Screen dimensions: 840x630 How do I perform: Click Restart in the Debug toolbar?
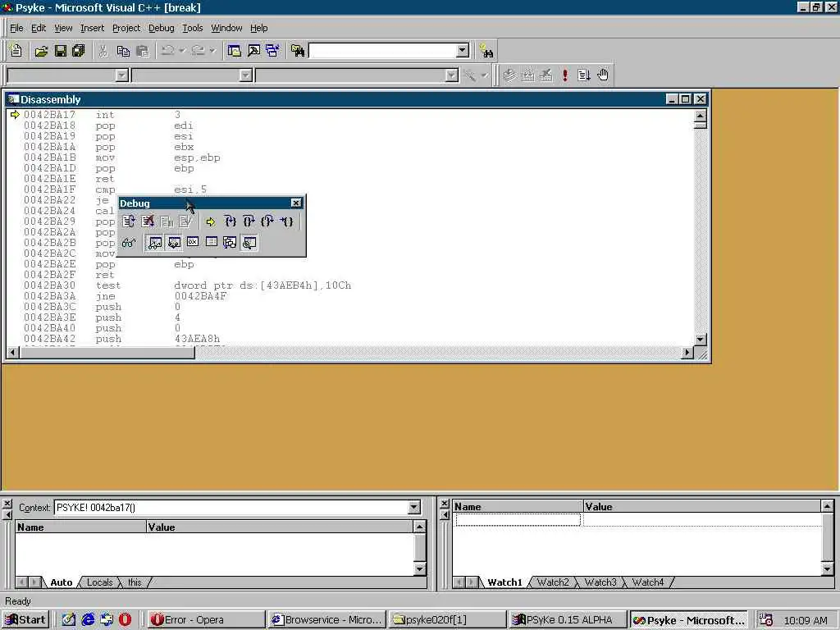pyautogui.click(x=129, y=221)
